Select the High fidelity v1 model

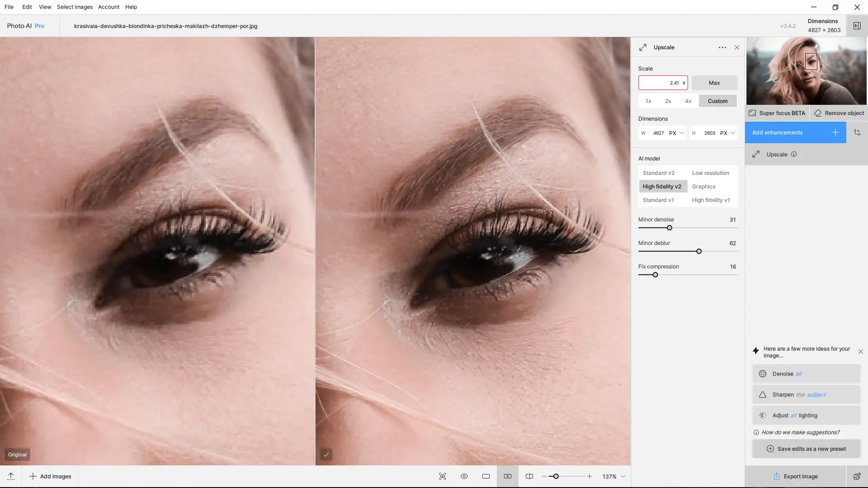(711, 200)
